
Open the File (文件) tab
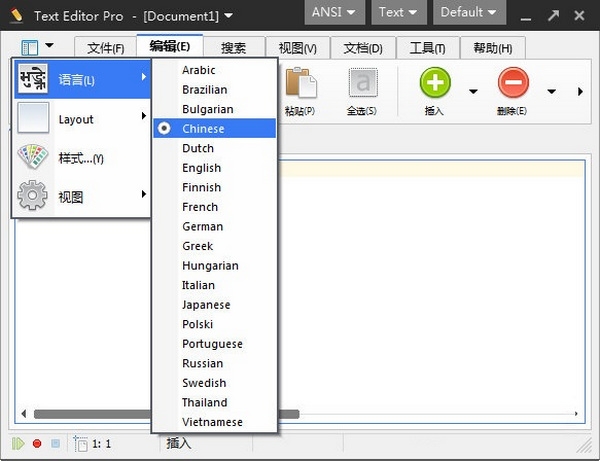[106, 48]
